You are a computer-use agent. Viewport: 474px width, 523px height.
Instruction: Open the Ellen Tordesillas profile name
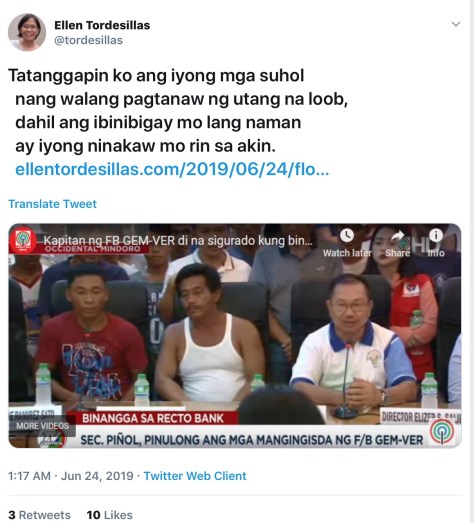[102, 25]
